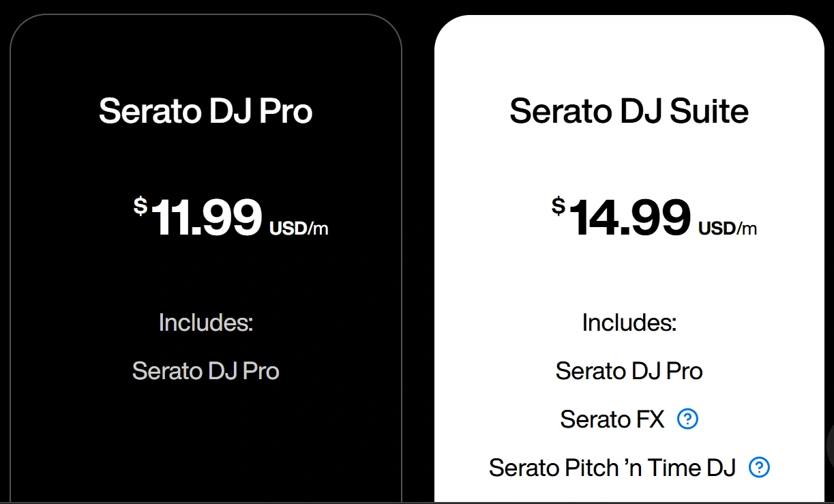Click the Serato Pitch 'n Time DJ feature text
This screenshot has height=504, width=834.
tap(612, 468)
